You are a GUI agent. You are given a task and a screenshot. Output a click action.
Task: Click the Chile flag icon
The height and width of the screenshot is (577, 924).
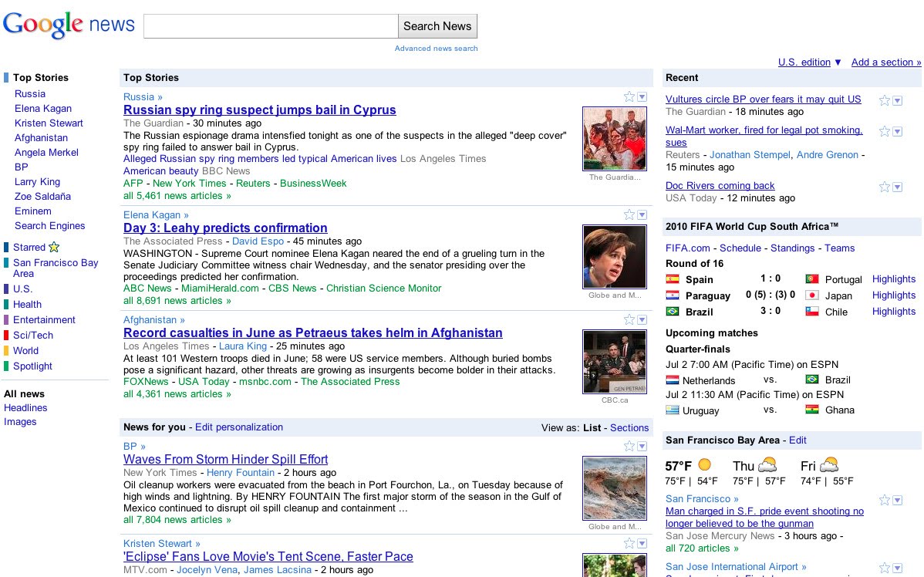click(811, 311)
